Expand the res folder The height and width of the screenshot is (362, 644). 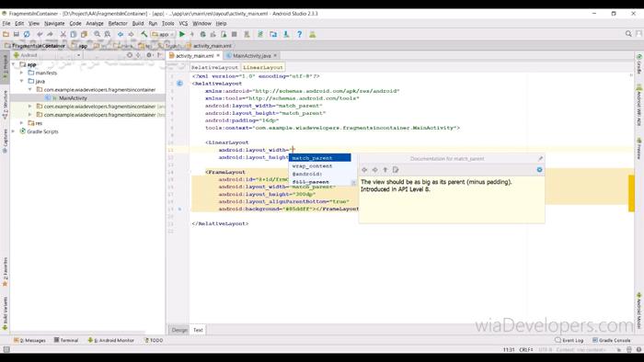point(22,123)
